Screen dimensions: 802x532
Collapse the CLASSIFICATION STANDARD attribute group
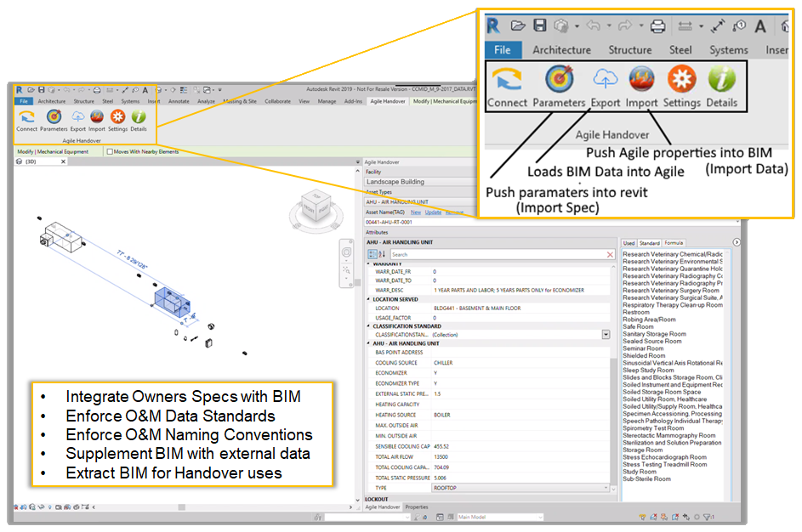point(369,326)
